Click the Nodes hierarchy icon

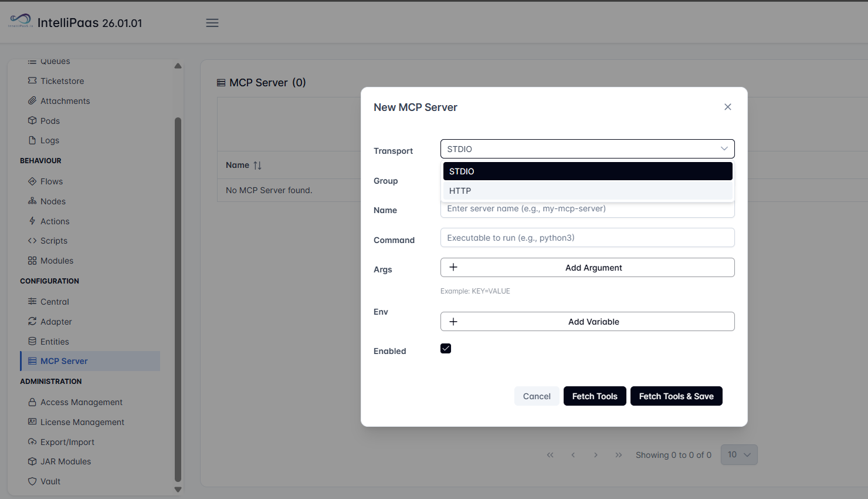[x=32, y=201]
